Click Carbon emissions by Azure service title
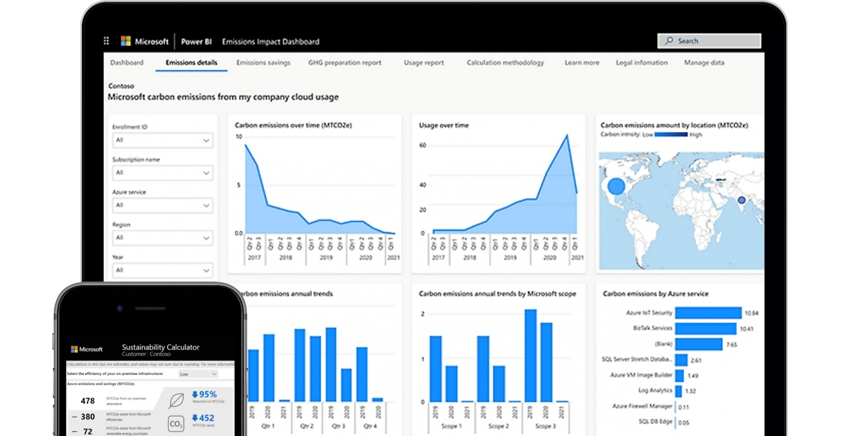This screenshot has width=868, height=436. 655,294
